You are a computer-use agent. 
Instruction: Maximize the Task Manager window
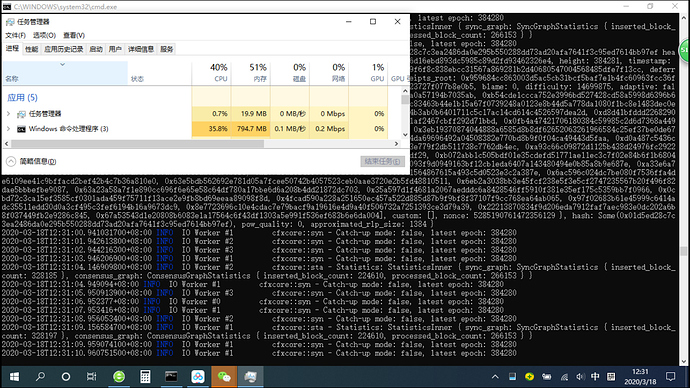[x=373, y=22]
